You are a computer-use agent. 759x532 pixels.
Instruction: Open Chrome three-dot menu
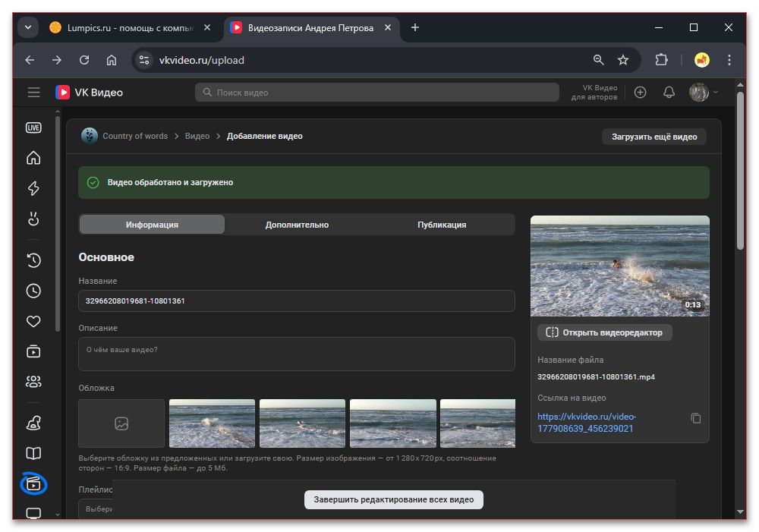(729, 60)
